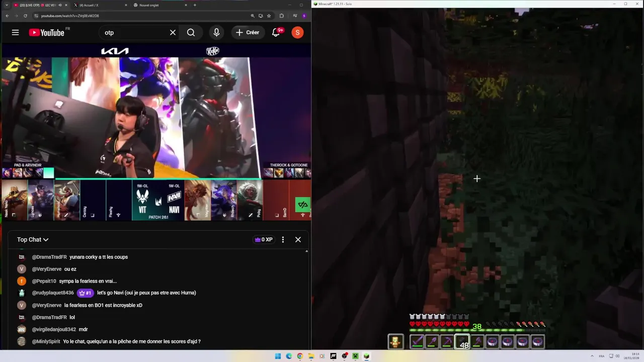644x362 pixels.
Task: Close the 'Accueil / X' tab
Action: tap(126, 5)
